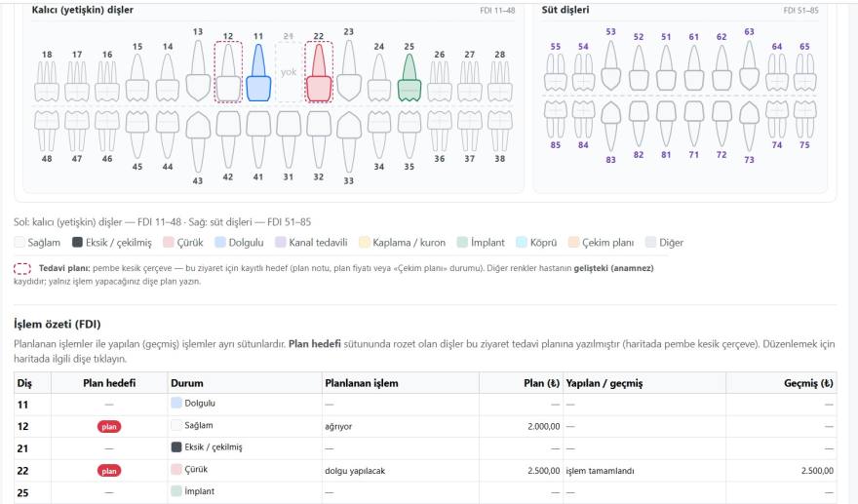Select primary lower tooth 73
This screenshot has height=504, width=858.
749,127
